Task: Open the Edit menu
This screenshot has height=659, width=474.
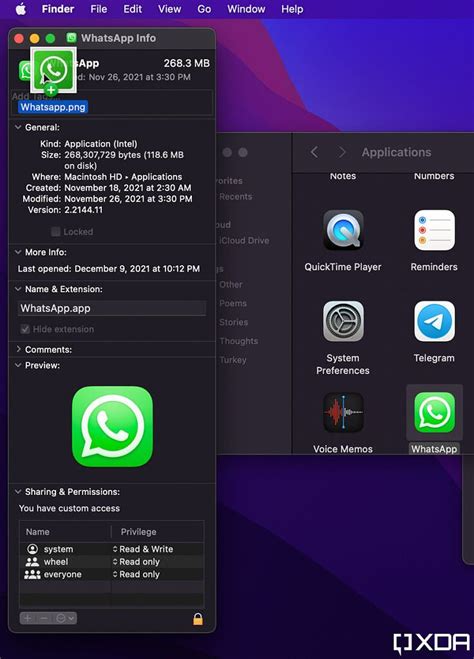Action: click(132, 9)
